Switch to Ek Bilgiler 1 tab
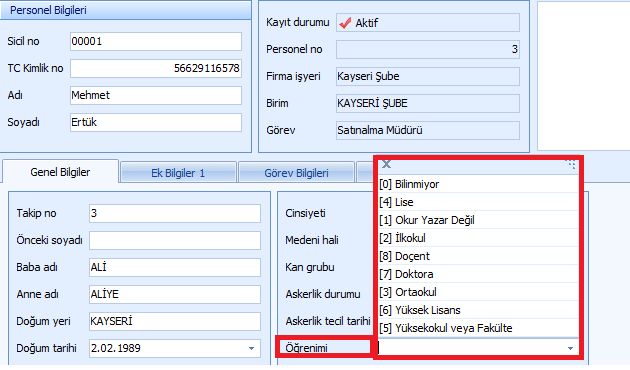 click(x=178, y=173)
